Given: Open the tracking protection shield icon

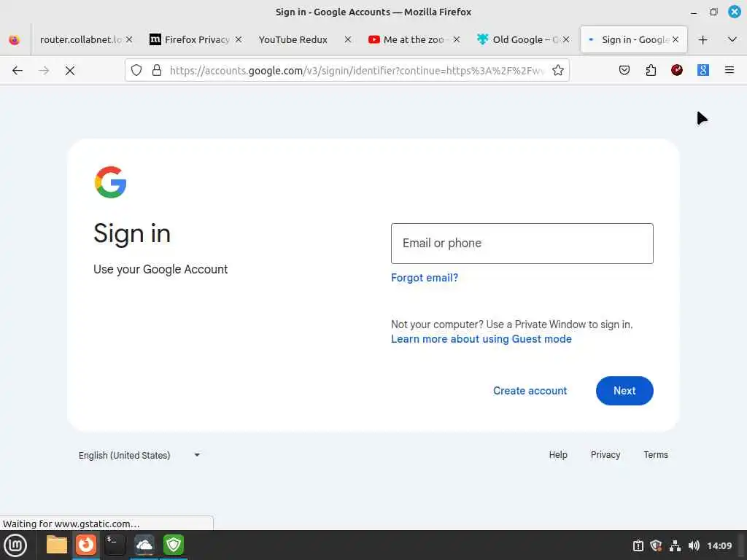Looking at the screenshot, I should [136, 71].
